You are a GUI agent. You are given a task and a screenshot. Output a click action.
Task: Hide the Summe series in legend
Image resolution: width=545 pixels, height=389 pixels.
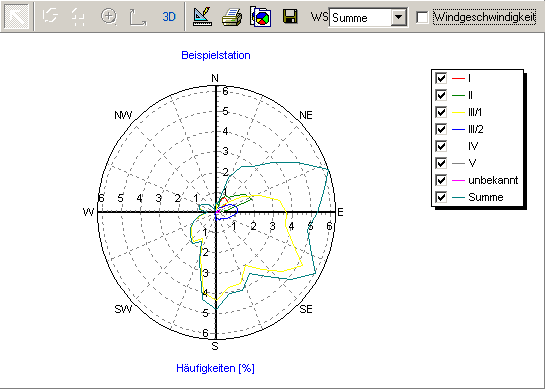click(x=441, y=197)
